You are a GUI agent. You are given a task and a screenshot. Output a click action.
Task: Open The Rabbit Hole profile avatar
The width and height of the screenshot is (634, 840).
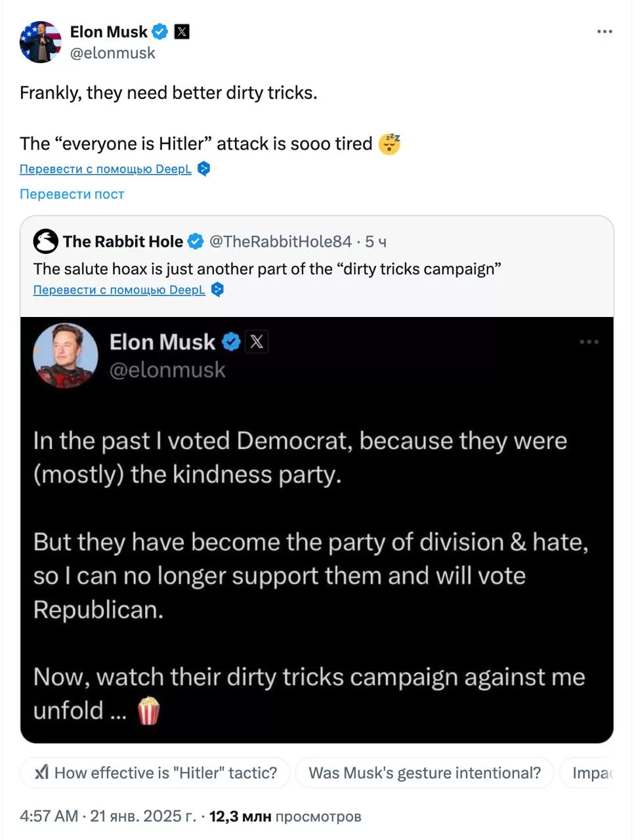[46, 241]
